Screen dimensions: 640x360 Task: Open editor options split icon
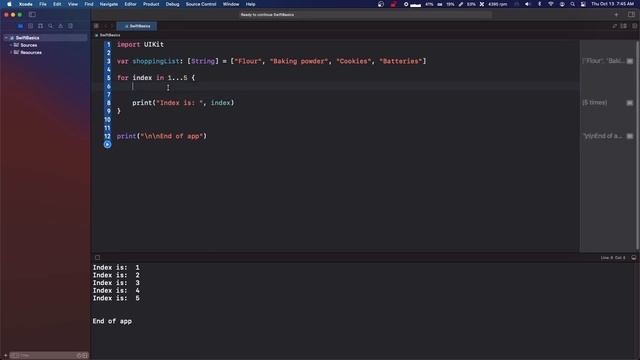click(x=624, y=26)
